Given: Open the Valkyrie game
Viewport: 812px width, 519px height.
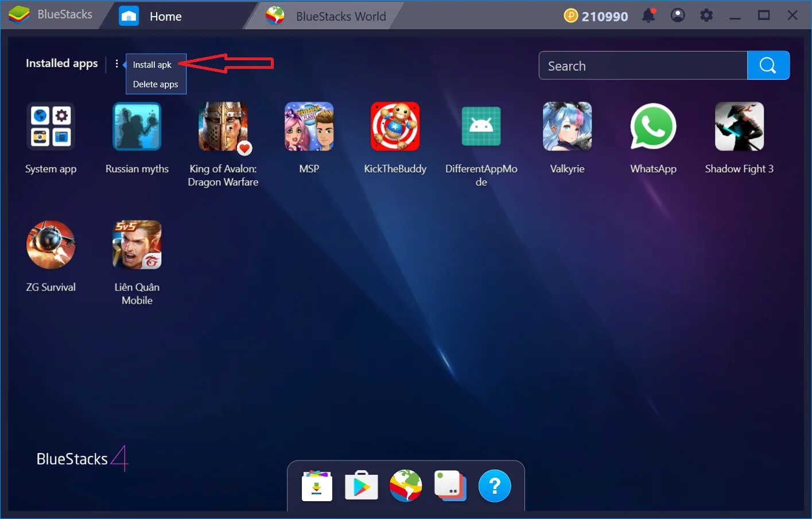Looking at the screenshot, I should click(x=567, y=126).
